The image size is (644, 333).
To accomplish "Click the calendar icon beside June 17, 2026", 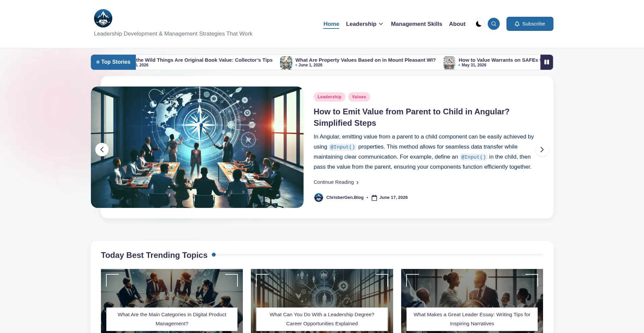I will (374, 198).
